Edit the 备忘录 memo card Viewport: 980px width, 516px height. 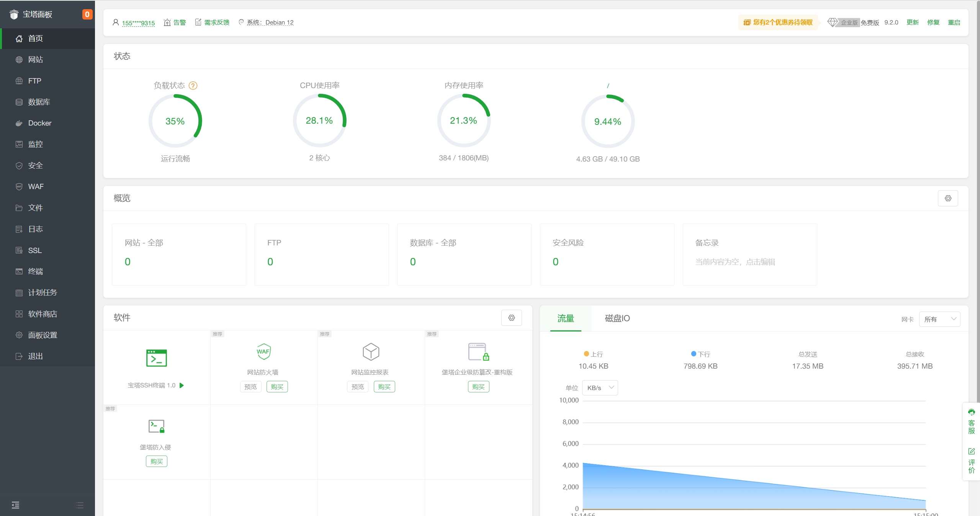coord(750,255)
